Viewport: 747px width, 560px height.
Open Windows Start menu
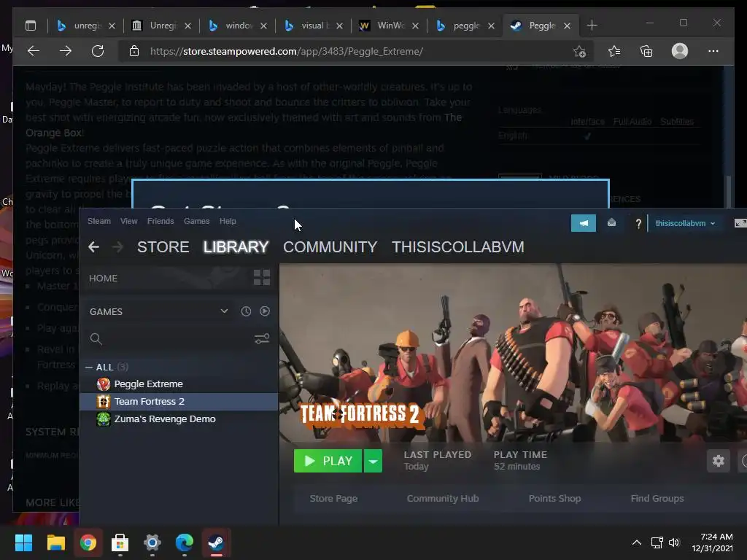tap(23, 542)
